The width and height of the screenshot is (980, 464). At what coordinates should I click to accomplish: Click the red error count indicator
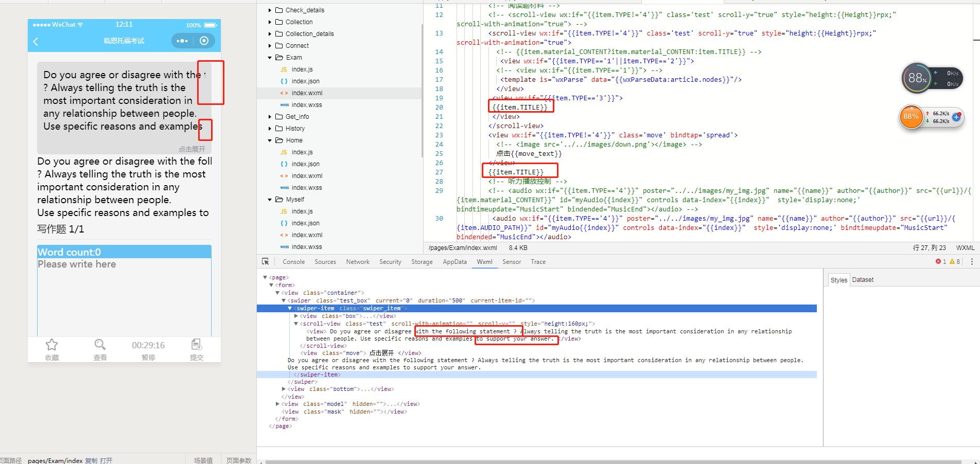940,261
